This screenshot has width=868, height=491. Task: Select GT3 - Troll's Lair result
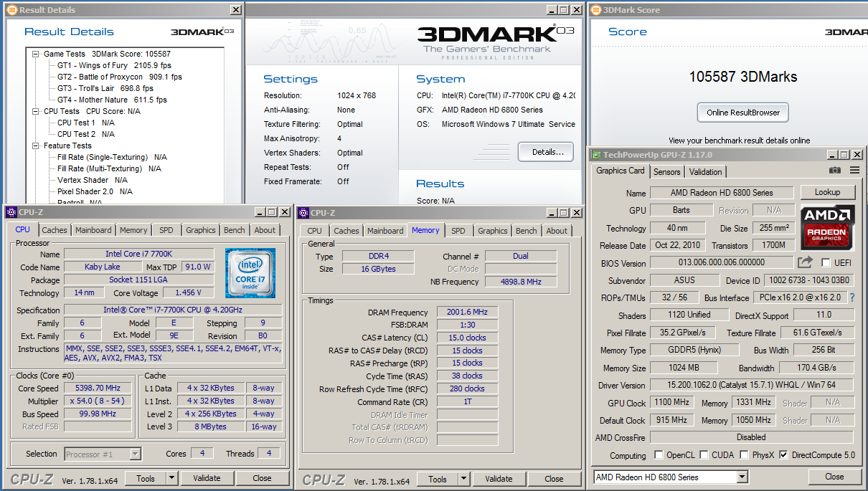point(105,88)
